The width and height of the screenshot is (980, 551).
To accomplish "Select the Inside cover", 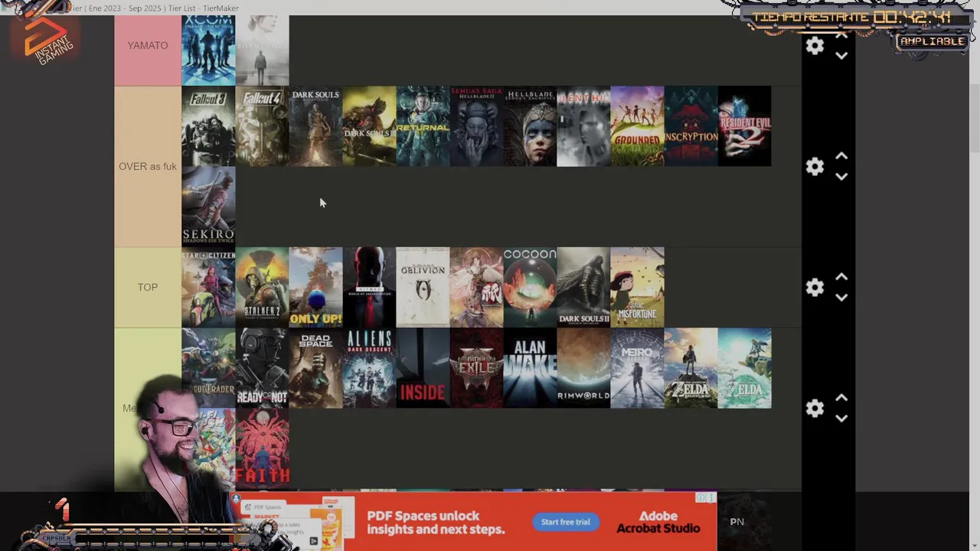I will pos(423,368).
